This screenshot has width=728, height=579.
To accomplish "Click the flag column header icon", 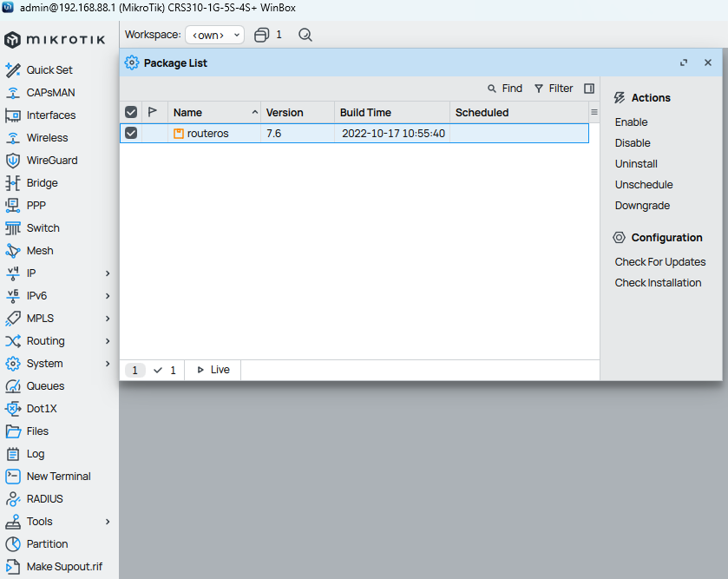I will [x=153, y=112].
